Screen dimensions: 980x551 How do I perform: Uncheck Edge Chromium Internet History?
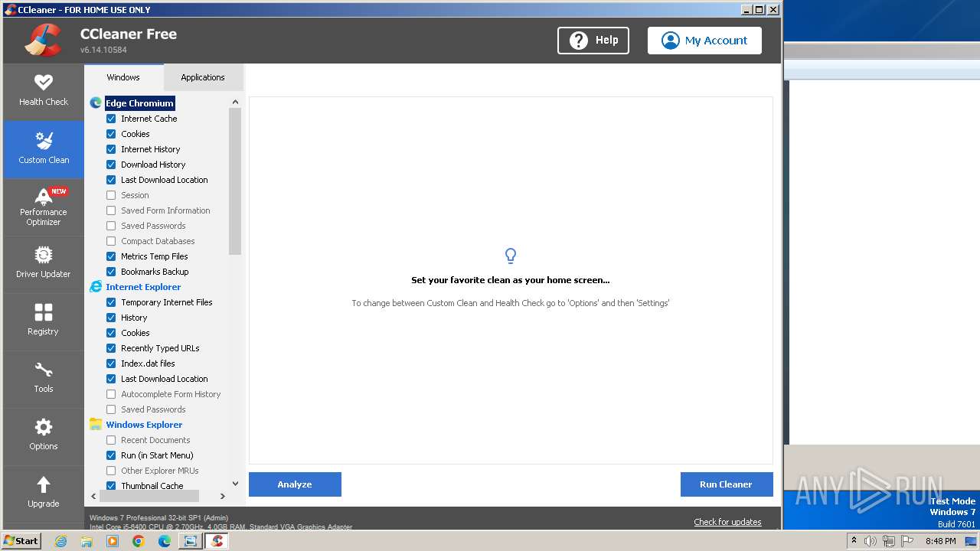[111, 149]
